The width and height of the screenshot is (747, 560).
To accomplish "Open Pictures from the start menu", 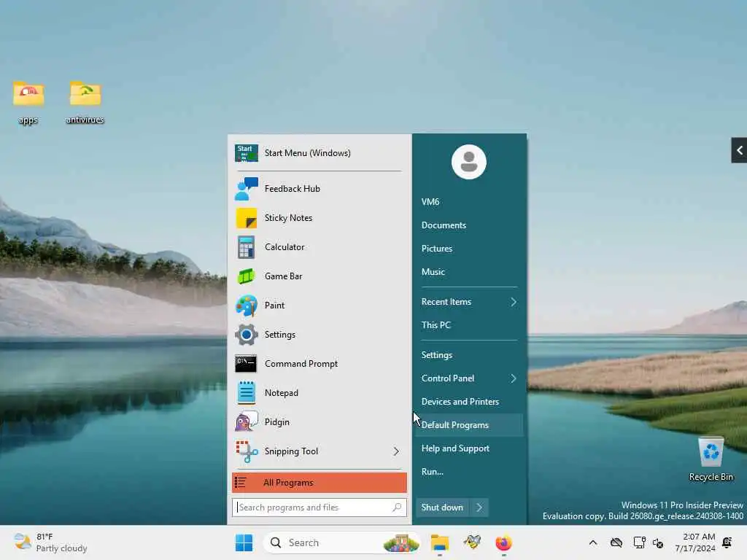I will point(437,249).
